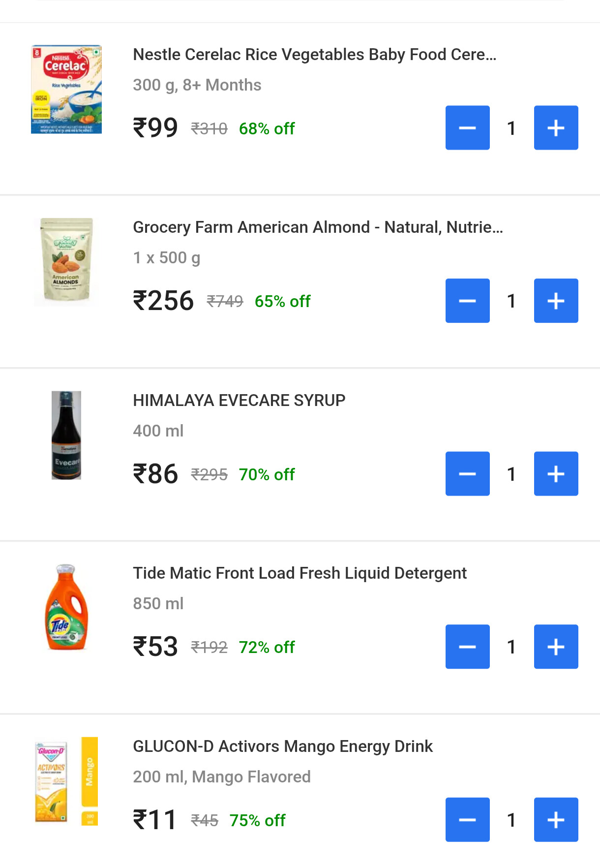Image resolution: width=600 pixels, height=868 pixels.
Task: Increase Nestle Cerelac quantity with plus button
Action: point(556,128)
